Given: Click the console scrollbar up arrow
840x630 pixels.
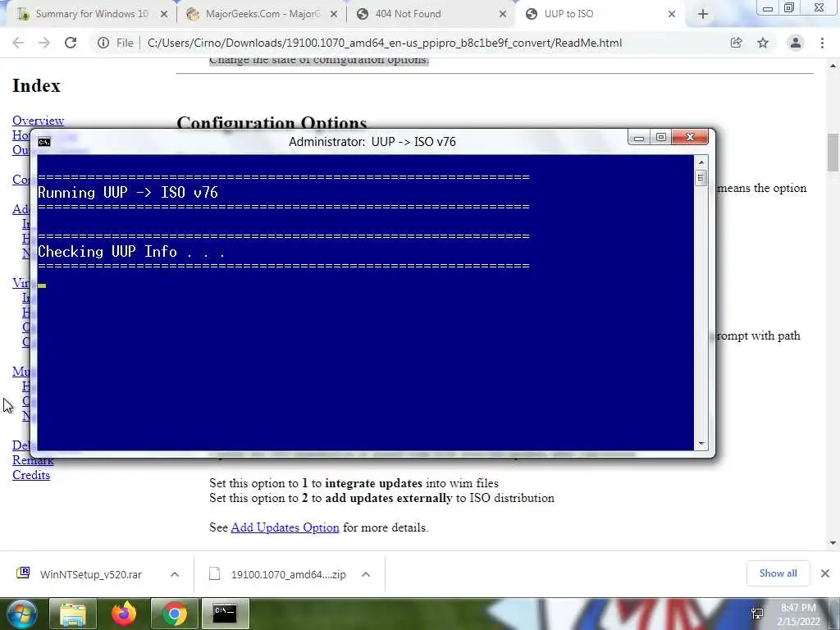Looking at the screenshot, I should (701, 162).
